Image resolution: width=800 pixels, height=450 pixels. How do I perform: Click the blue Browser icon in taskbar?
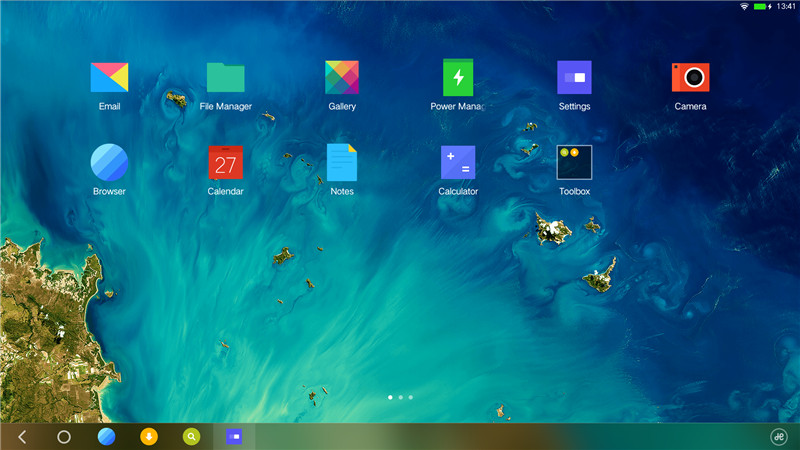(107, 436)
